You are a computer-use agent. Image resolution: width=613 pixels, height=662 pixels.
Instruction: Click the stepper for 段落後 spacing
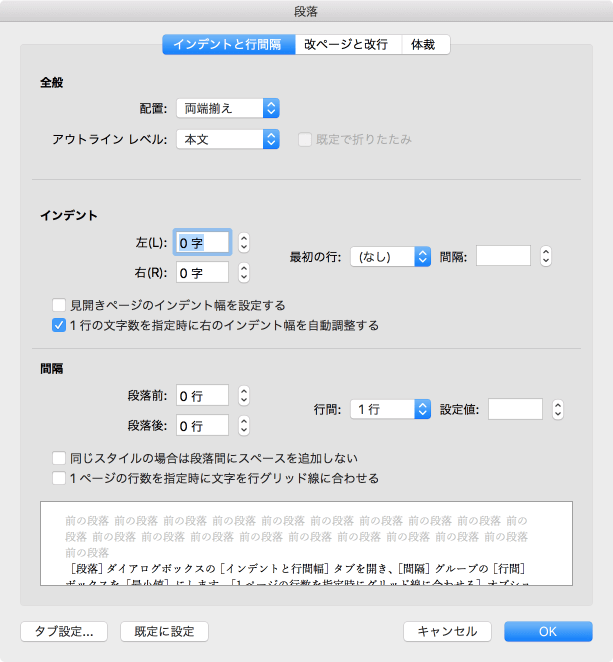click(244, 426)
